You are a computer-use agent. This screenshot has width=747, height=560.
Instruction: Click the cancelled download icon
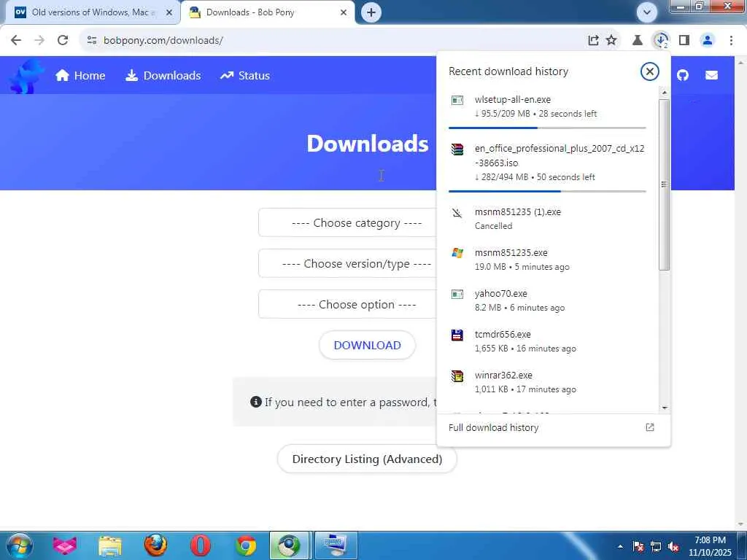point(457,212)
